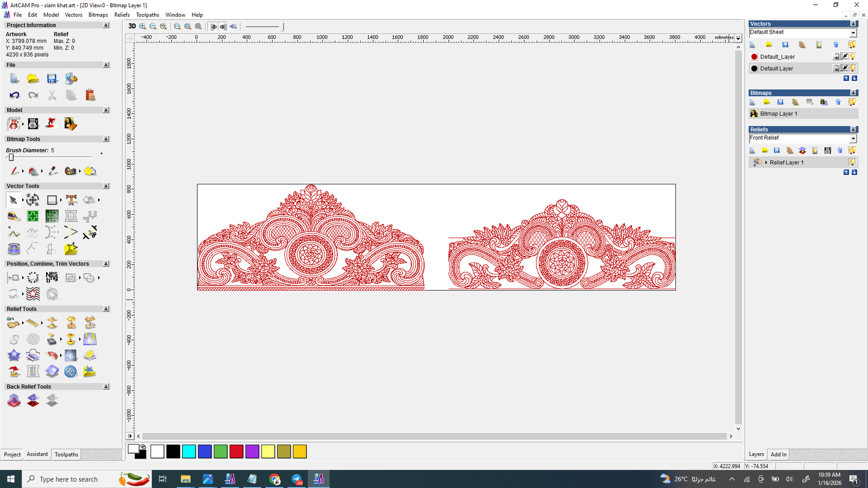The image size is (868, 488).
Task: Delete the selected vector layer
Action: 836,44
